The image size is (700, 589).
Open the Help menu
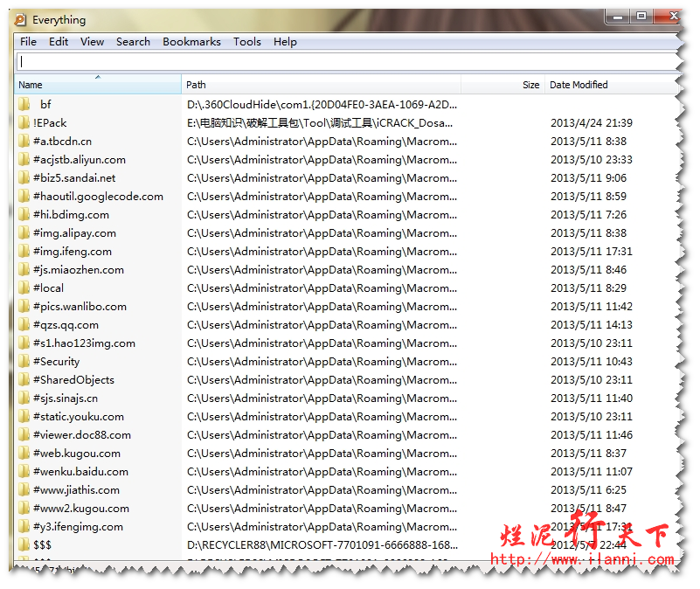[285, 42]
